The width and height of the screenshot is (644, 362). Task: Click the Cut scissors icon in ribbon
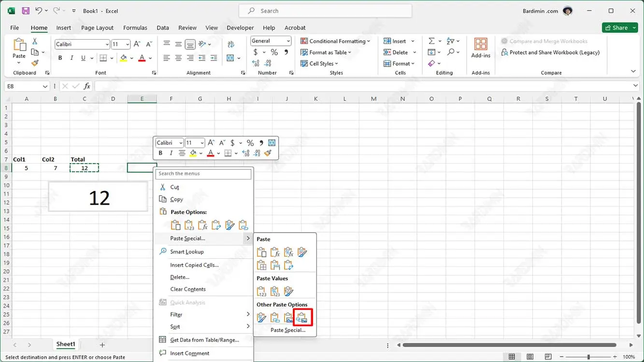click(x=35, y=42)
